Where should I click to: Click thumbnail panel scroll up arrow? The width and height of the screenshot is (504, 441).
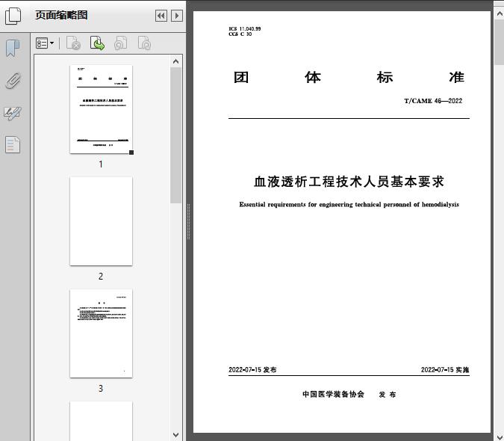175,61
